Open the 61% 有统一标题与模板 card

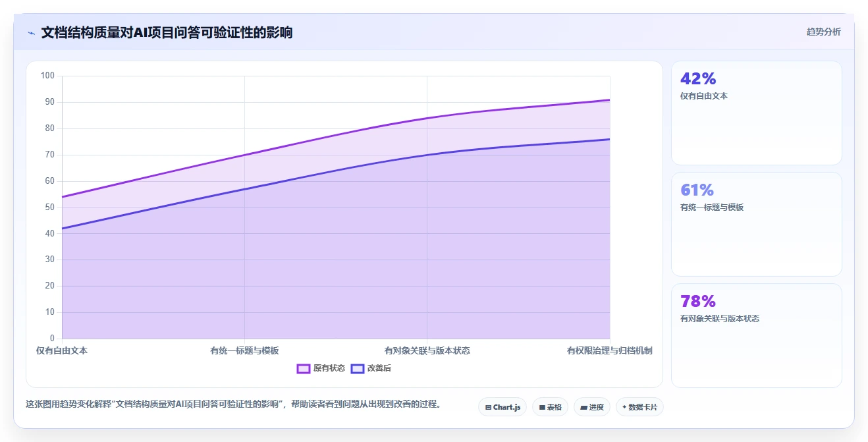756,224
